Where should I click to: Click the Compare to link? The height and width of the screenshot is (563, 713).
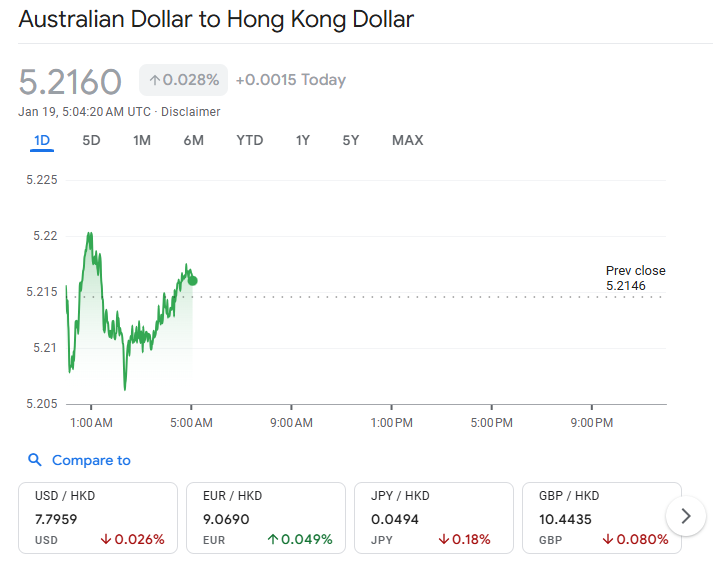tap(91, 460)
